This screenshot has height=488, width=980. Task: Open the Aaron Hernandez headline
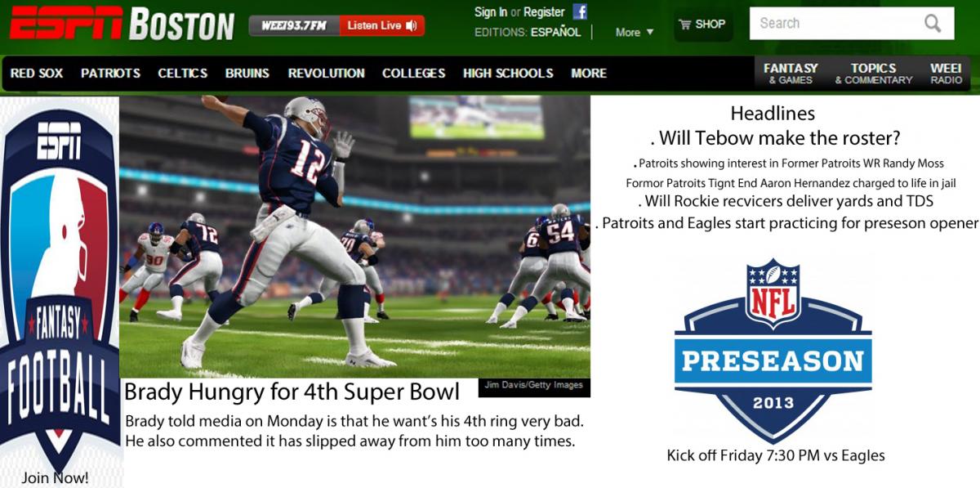tap(791, 183)
